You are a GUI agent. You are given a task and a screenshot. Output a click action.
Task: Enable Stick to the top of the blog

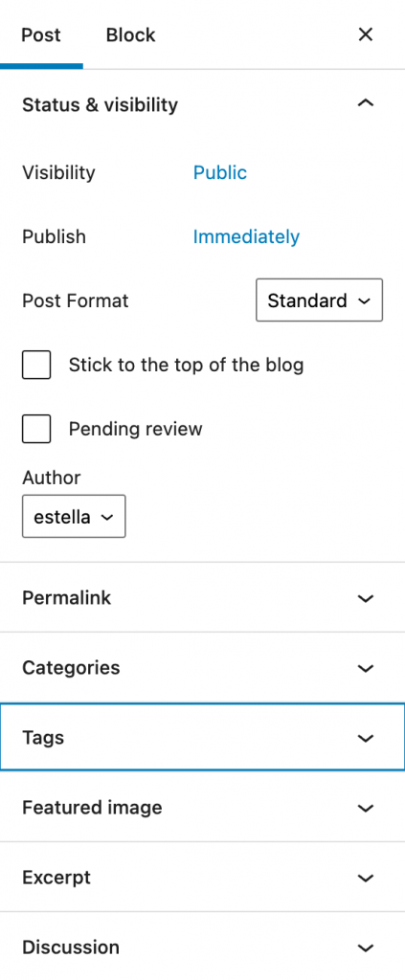coord(36,365)
